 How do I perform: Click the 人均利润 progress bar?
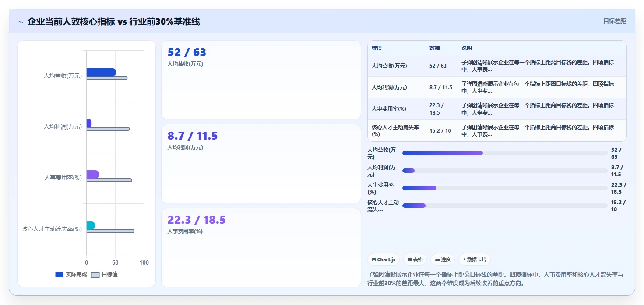[x=505, y=171]
